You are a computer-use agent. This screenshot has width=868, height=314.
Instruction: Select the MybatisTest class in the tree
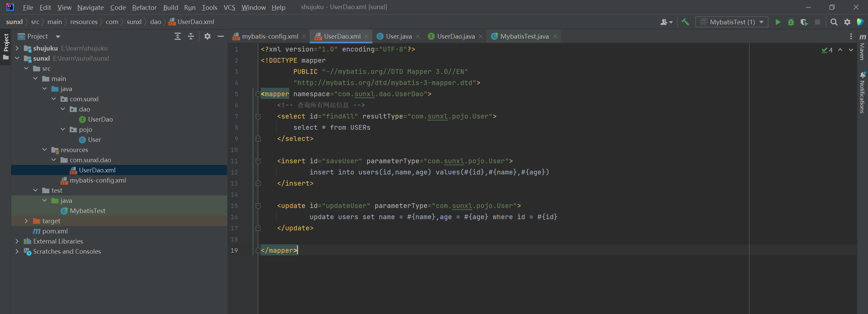87,211
